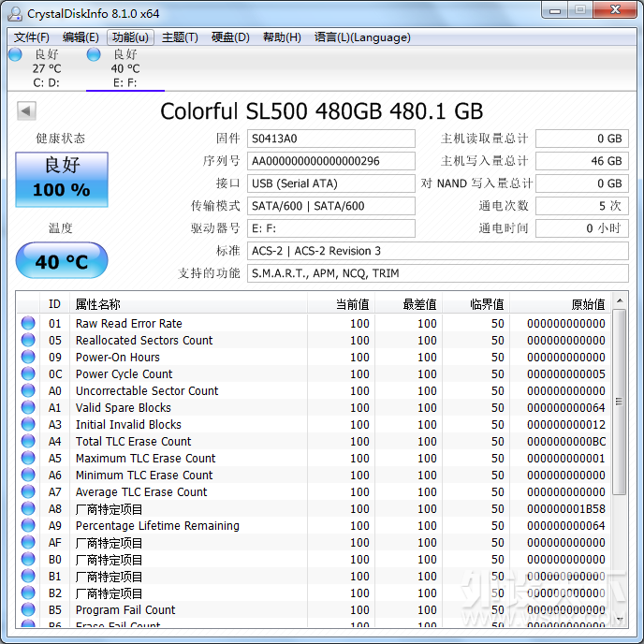This screenshot has height=644, width=644.
Task: Select the E: F: disk status orb
Action: (94, 55)
